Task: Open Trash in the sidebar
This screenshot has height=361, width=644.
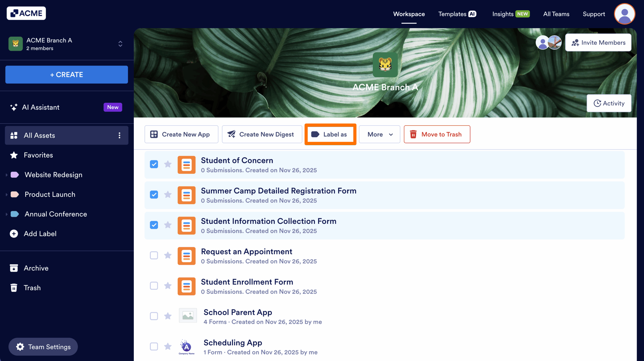Action: click(x=32, y=288)
